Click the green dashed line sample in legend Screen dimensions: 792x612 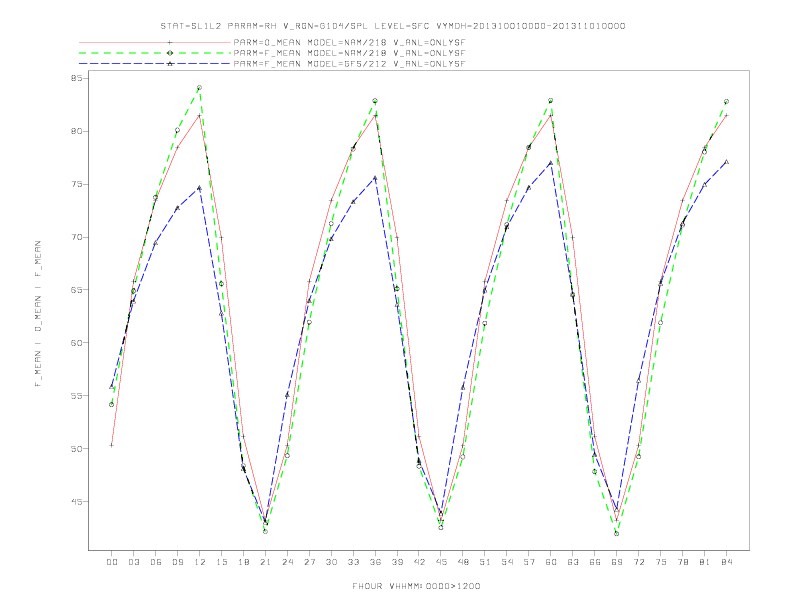pyautogui.click(x=155, y=53)
